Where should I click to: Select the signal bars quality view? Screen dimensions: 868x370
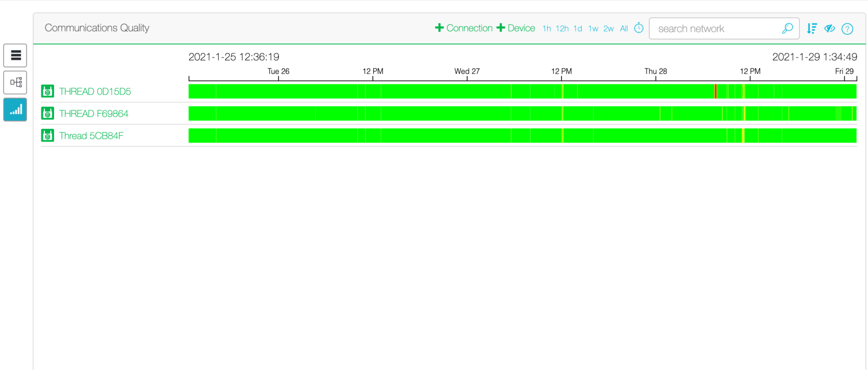(x=15, y=110)
